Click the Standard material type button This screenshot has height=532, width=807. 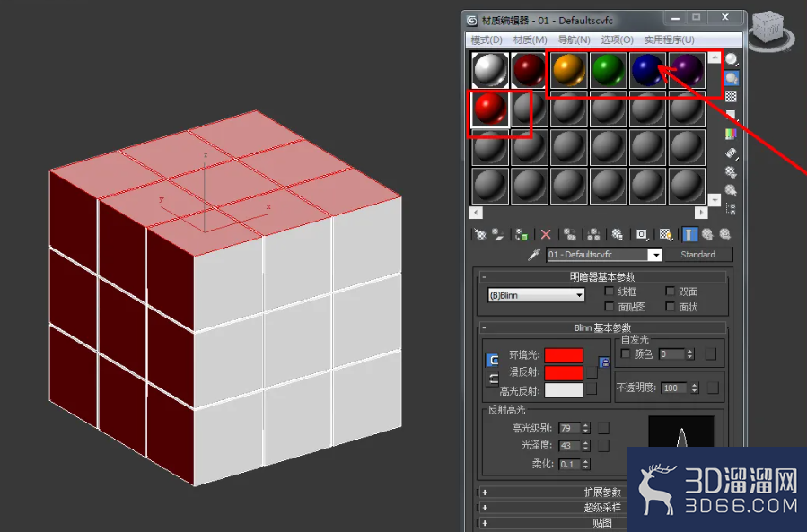697,254
